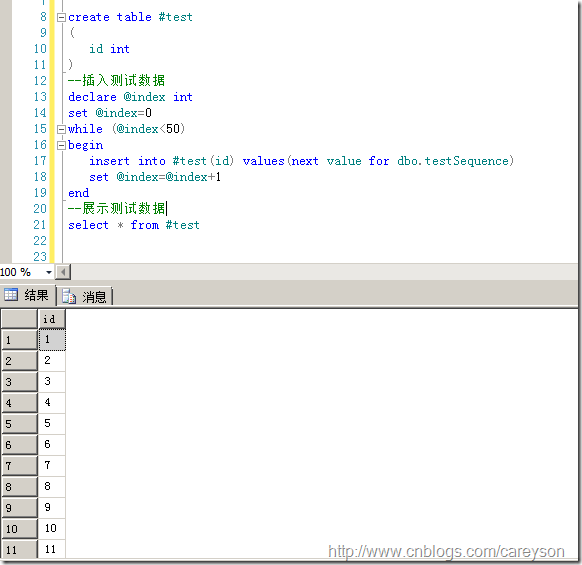Click the messages page icon on 消息 tab

[x=69, y=297]
